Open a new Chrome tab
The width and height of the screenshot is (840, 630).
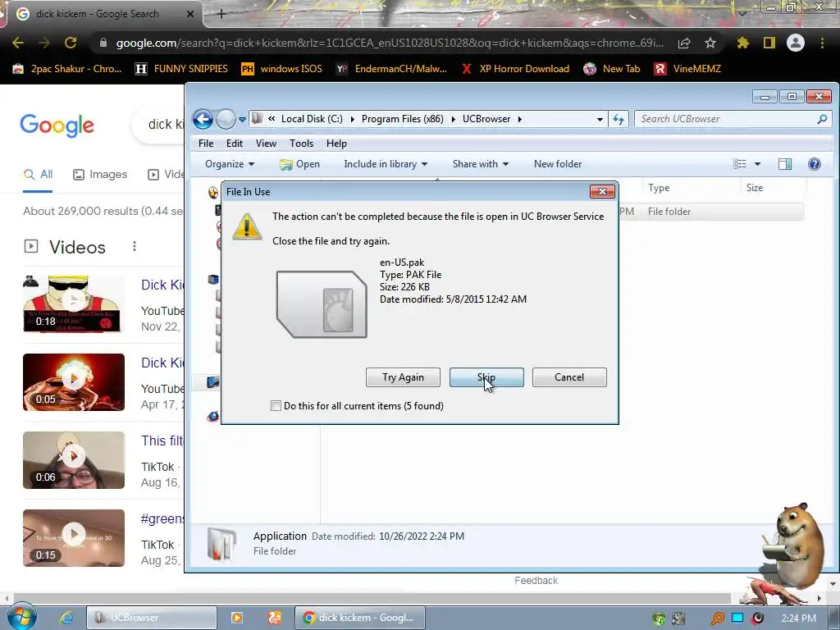[x=221, y=14]
